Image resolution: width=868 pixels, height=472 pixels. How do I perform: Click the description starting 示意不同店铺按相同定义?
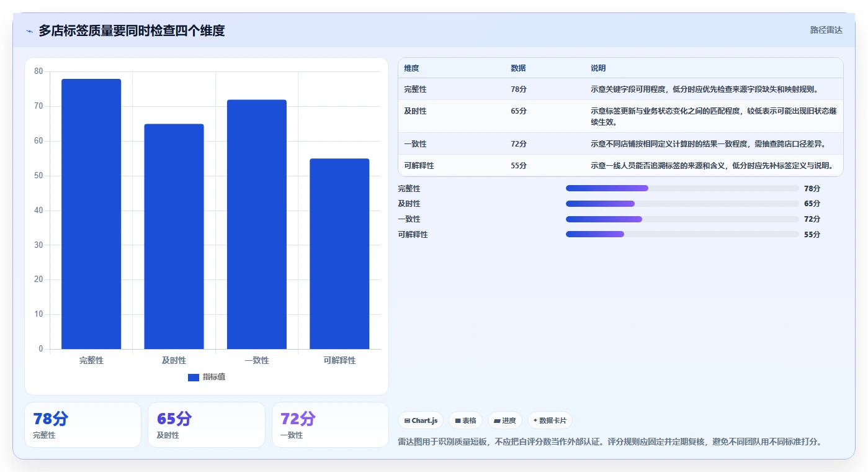pyautogui.click(x=708, y=144)
